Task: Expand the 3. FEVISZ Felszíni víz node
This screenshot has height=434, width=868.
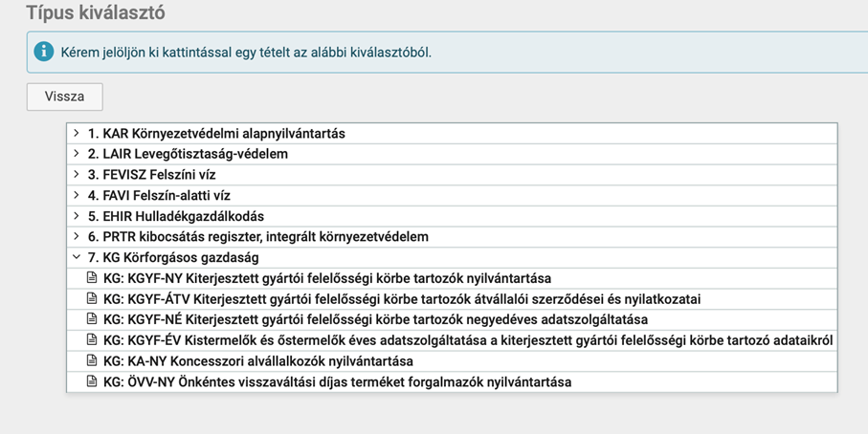Action: [77, 174]
